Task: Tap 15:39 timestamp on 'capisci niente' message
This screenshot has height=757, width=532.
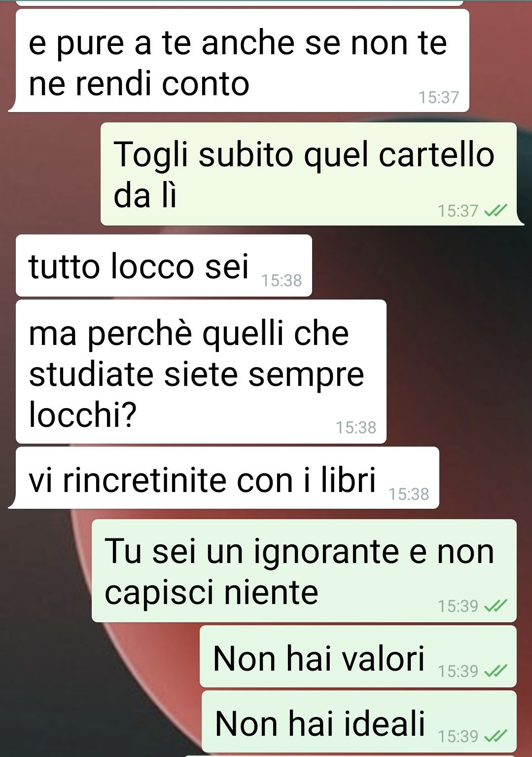Action: (458, 606)
